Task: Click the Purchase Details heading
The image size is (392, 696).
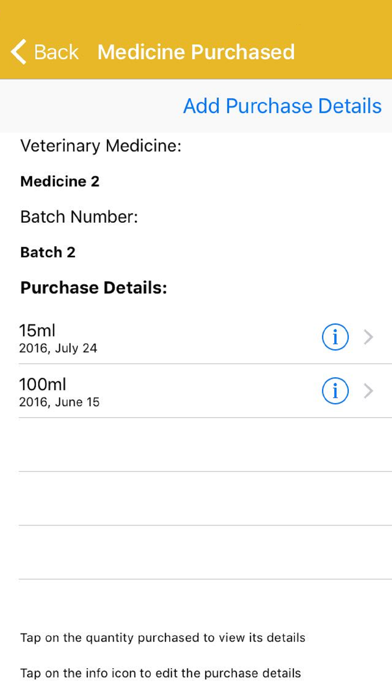Action: click(94, 288)
